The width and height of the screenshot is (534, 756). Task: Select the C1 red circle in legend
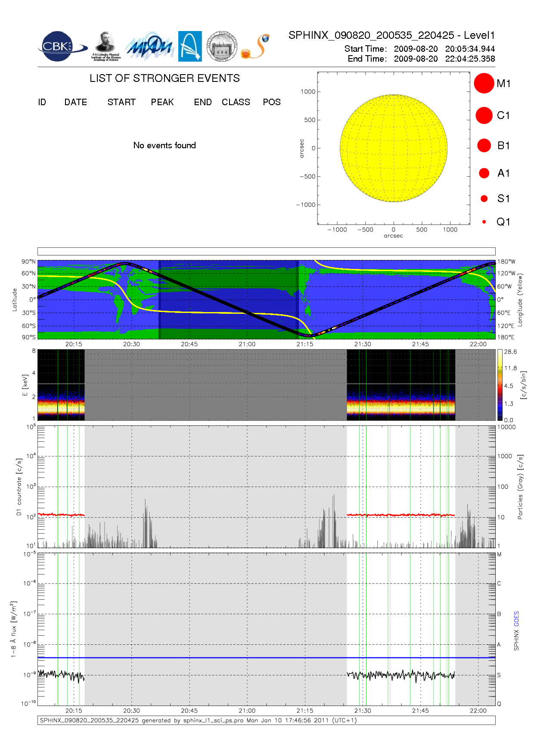coord(484,116)
